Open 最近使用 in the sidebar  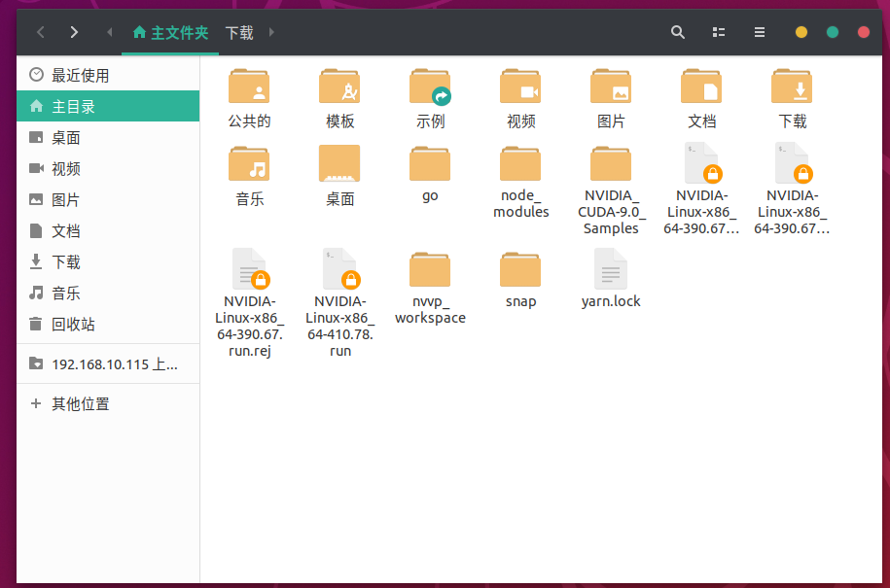pyautogui.click(x=108, y=75)
